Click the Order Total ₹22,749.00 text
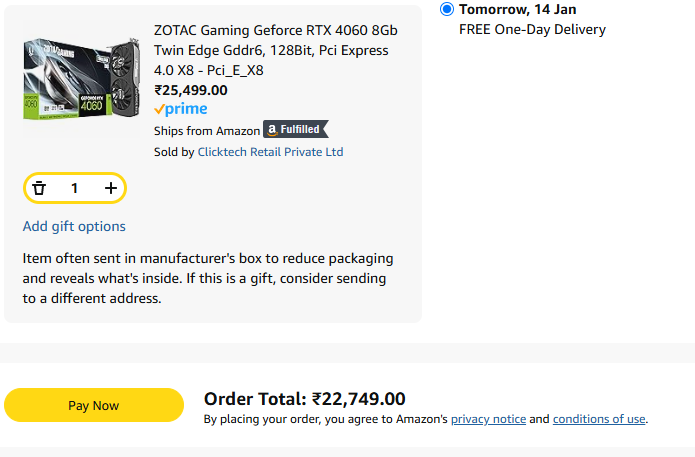The height and width of the screenshot is (457, 695). [305, 399]
